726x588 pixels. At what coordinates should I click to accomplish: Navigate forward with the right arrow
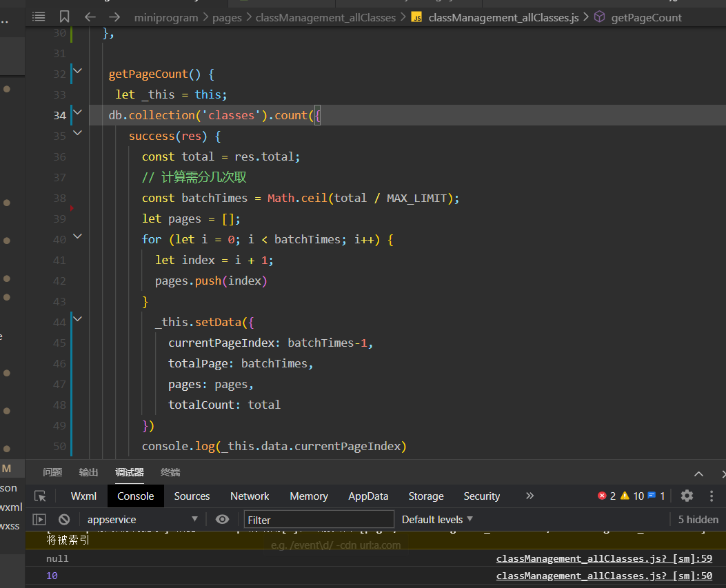114,17
